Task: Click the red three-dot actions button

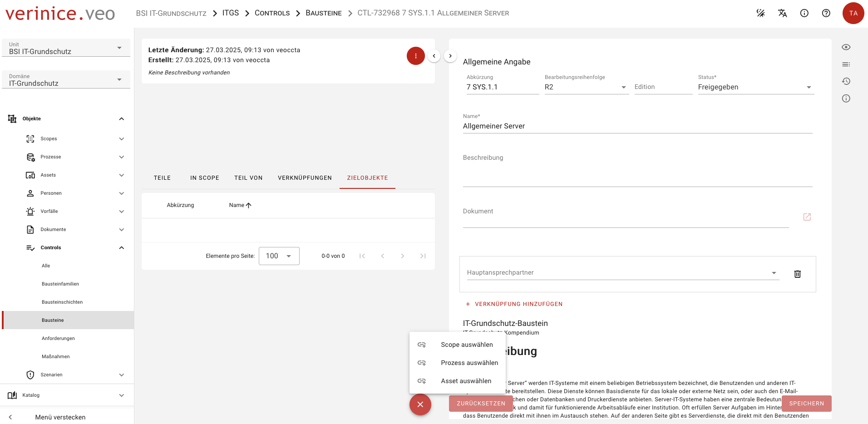Action: pos(415,56)
